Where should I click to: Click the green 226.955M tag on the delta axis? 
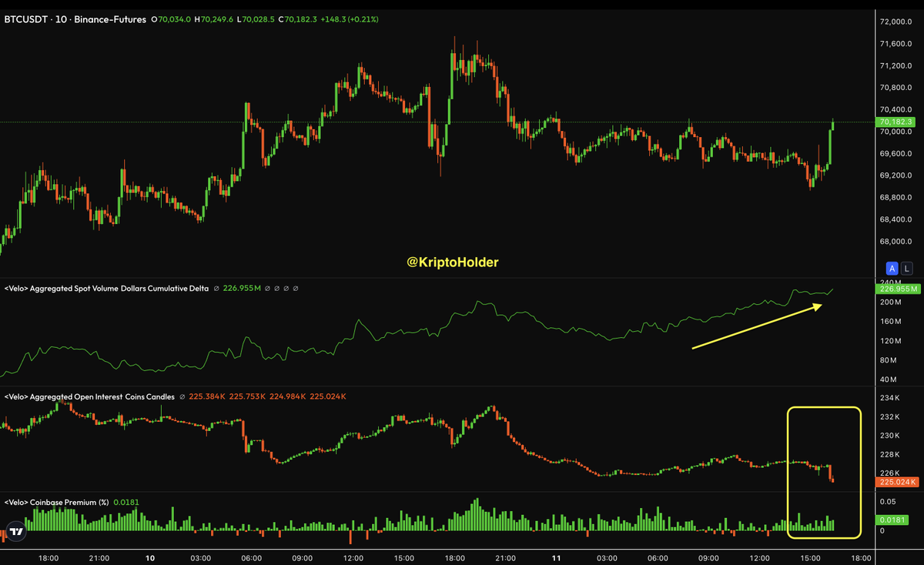[x=899, y=289]
